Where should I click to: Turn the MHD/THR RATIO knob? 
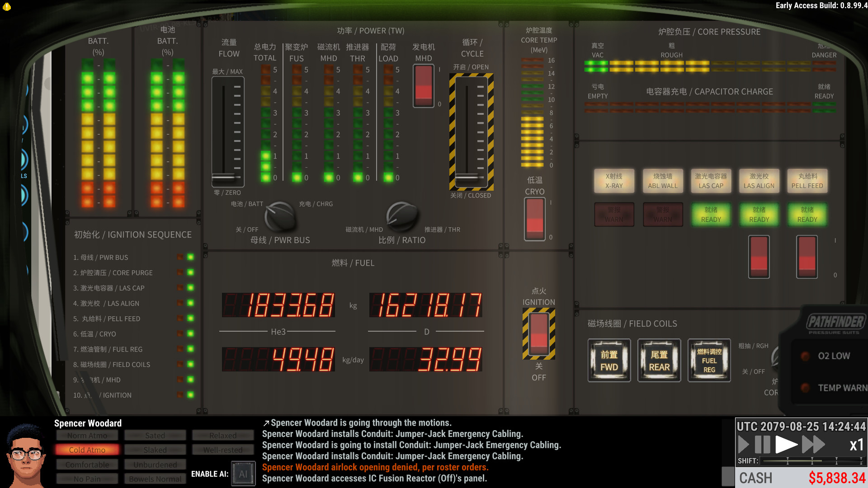click(x=401, y=216)
